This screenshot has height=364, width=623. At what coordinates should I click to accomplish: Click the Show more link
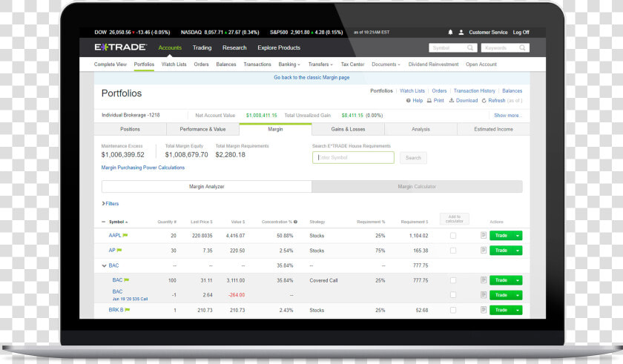(507, 115)
